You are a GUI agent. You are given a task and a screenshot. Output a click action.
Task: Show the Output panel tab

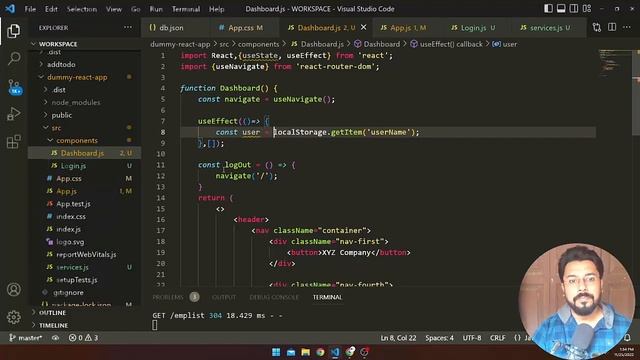(224, 297)
